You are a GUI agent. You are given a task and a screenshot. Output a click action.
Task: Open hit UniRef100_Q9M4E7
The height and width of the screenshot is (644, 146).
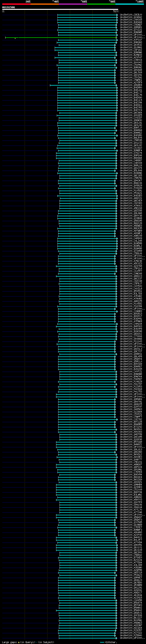point(131,578)
